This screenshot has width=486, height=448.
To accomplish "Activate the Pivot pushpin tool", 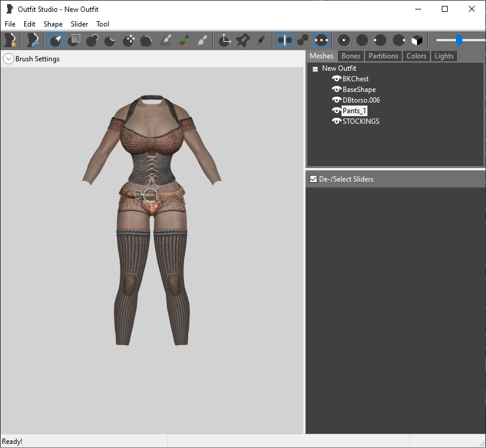I will pos(242,40).
